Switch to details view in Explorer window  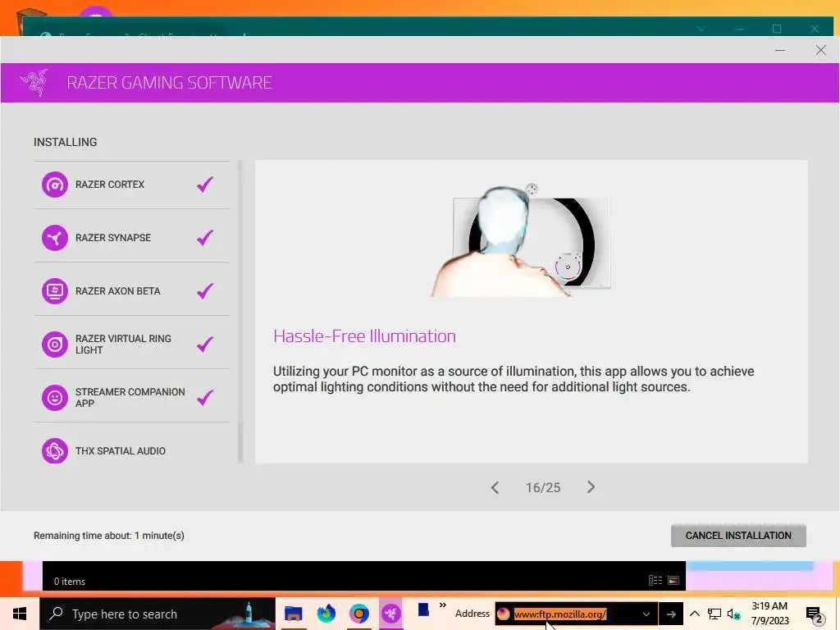click(655, 580)
